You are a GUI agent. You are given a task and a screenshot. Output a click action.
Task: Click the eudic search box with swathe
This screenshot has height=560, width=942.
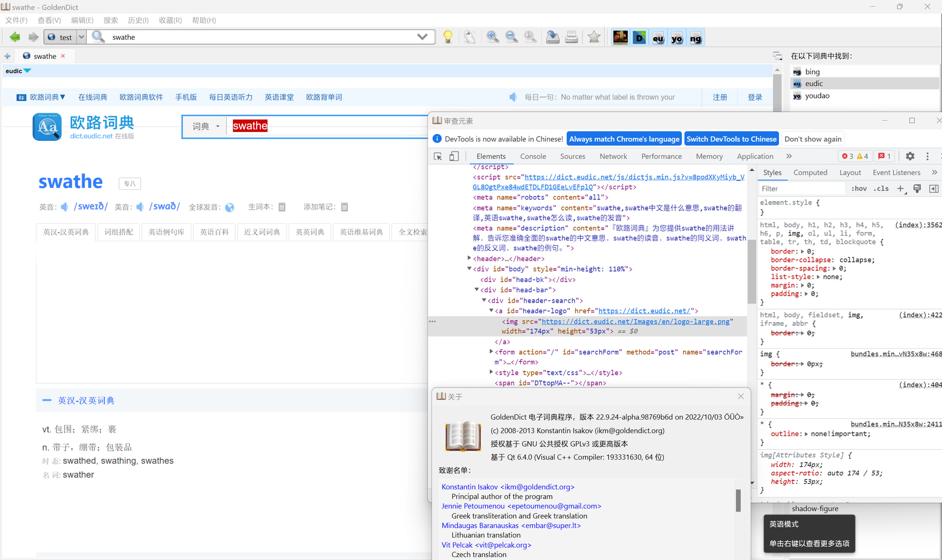click(328, 126)
